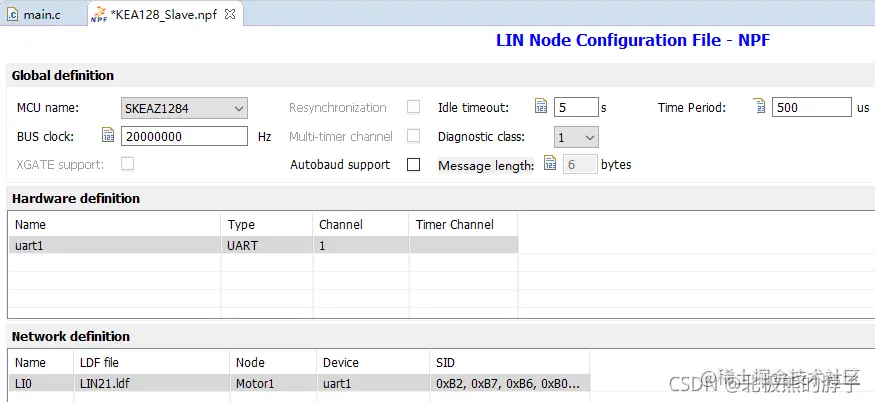
Task: Click the Node column header
Action: pos(273,362)
